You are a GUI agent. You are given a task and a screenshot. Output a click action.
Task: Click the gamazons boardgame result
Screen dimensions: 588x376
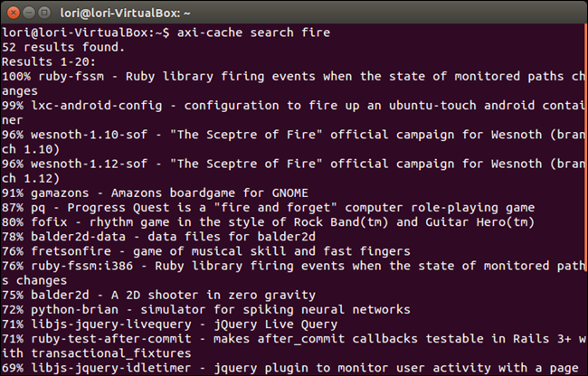click(155, 193)
